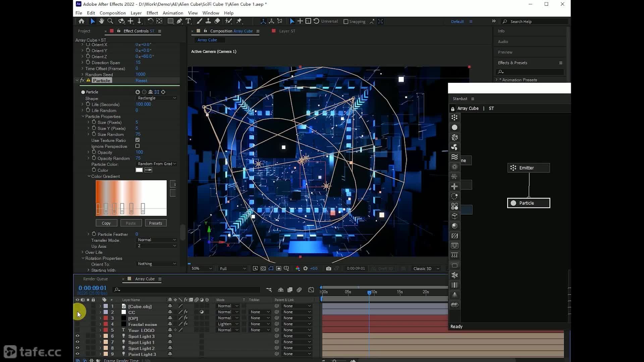This screenshot has height=362, width=644.
Task: Click the gradient flip icon beside Color swatch
Action: (x=148, y=170)
